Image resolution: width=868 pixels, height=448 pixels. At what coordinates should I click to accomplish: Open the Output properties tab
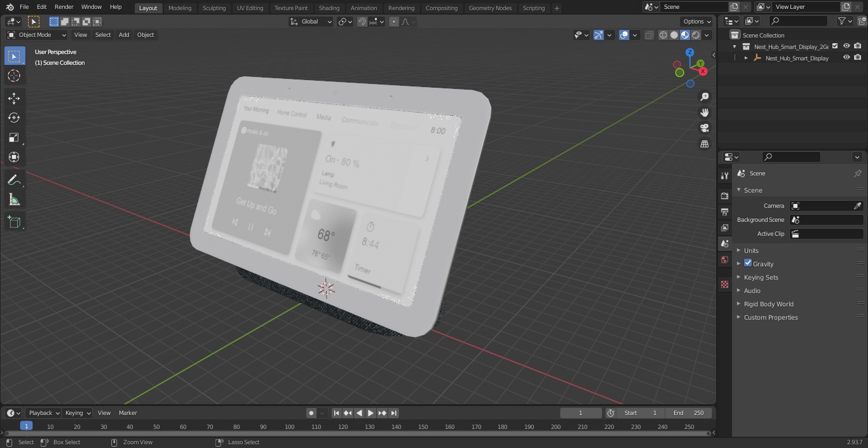(724, 212)
